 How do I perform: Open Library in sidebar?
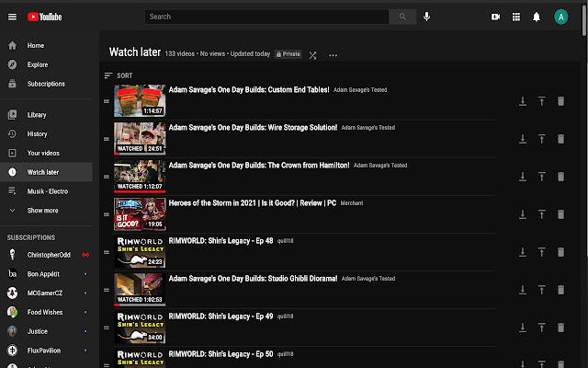coord(46,115)
